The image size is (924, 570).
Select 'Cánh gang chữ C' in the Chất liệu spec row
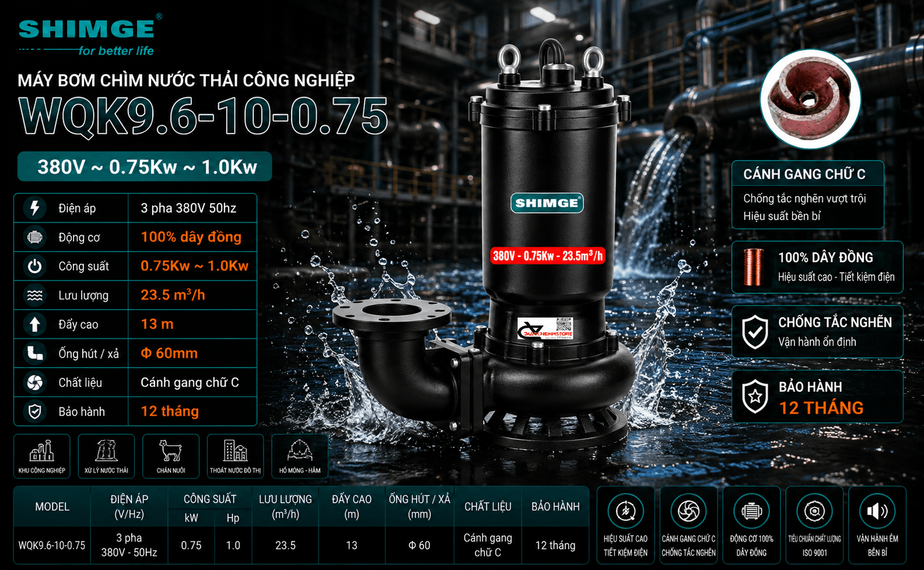190,383
